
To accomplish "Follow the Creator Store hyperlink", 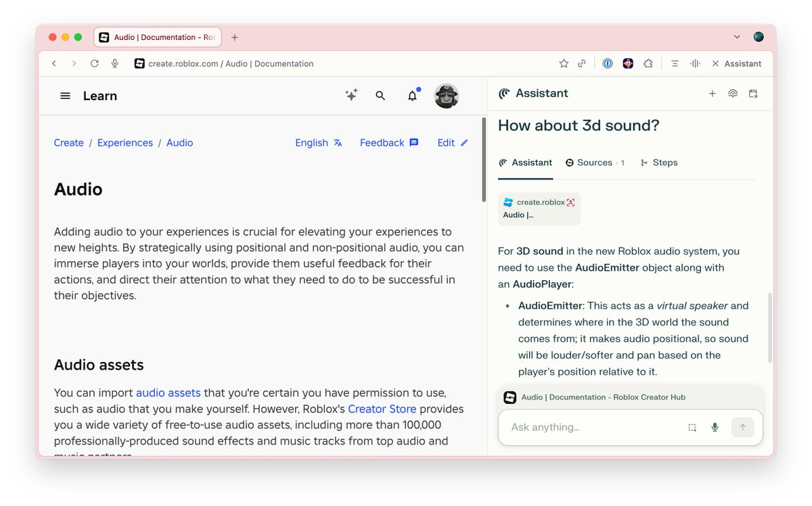I will point(382,409).
